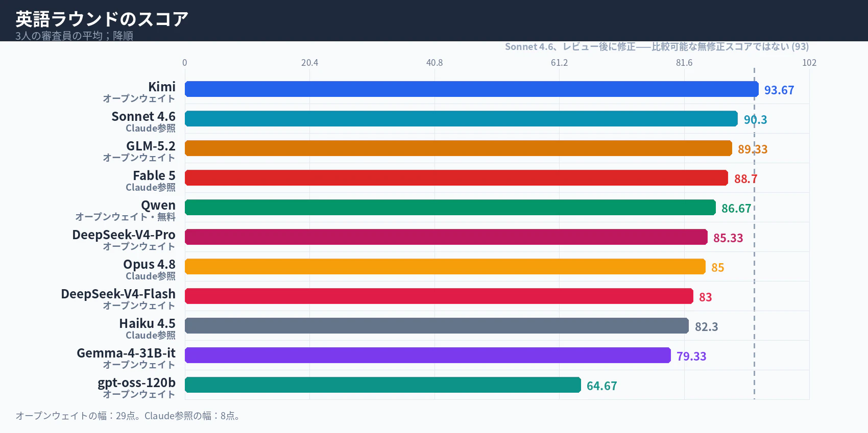This screenshot has width=868, height=433.
Task: Select the subtitle 3人の審査員の平均；降順
Action: click(74, 36)
